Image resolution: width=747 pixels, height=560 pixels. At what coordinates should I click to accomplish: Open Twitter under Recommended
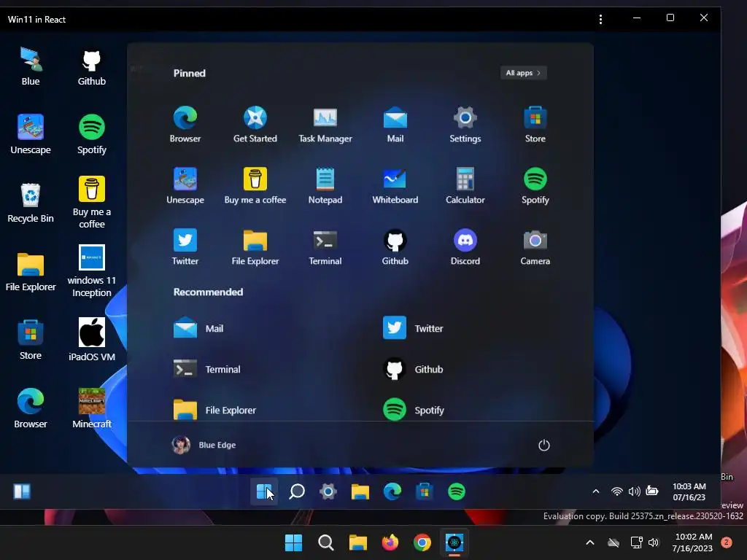coord(413,328)
